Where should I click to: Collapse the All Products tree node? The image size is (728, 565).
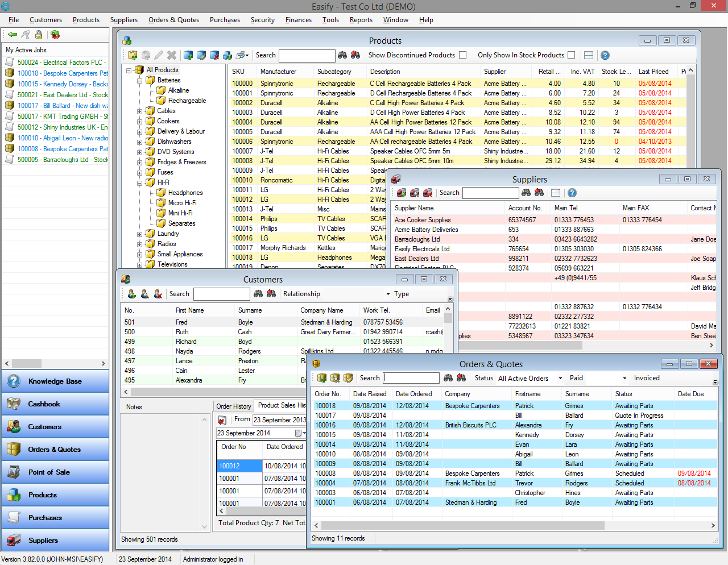129,70
